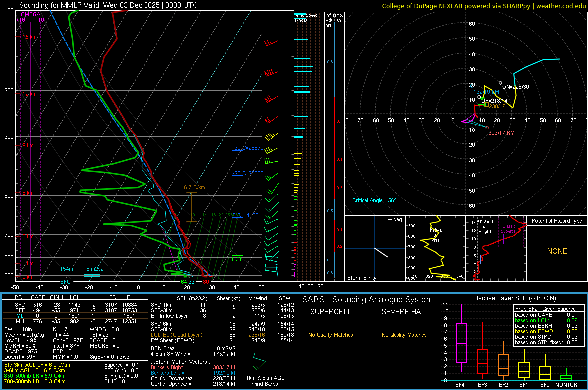Select the 6.7 C/km lapse rate label
The height and width of the screenshot is (390, 588).
pyautogui.click(x=194, y=187)
